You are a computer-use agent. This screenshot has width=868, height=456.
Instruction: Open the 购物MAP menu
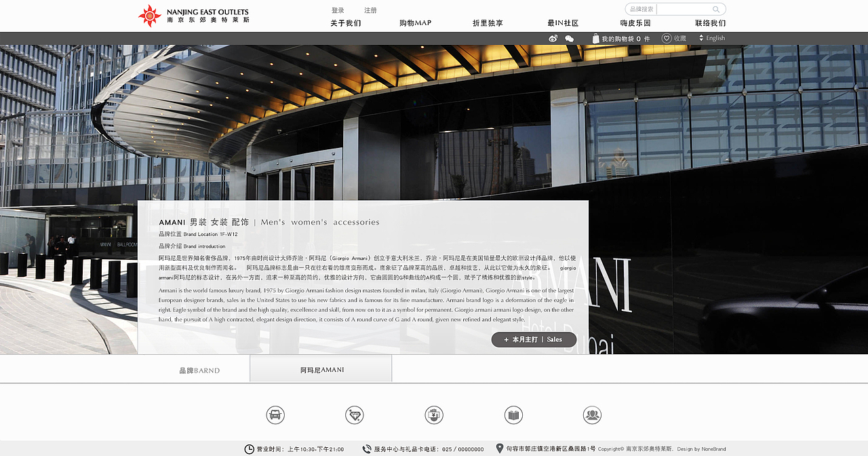tap(416, 22)
